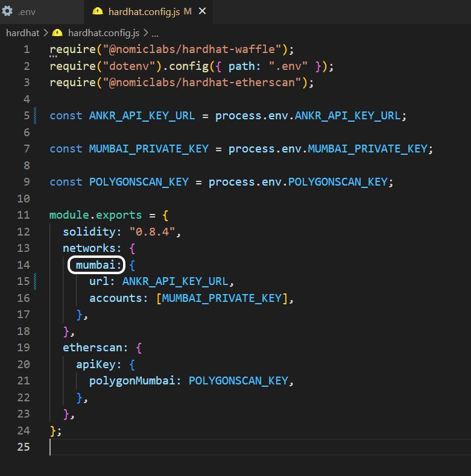Click the "dotenv" string on line 2

click(x=129, y=66)
